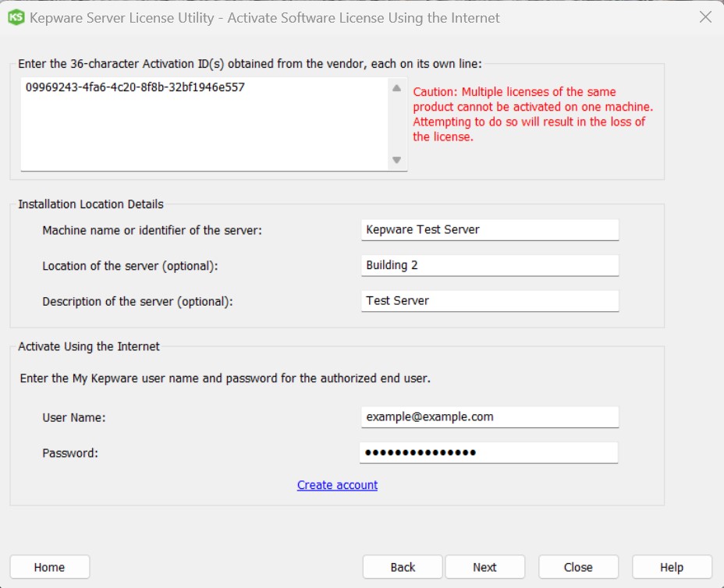Viewport: 724px width, 588px height.
Task: Open Help for the License Utility
Action: (672, 567)
